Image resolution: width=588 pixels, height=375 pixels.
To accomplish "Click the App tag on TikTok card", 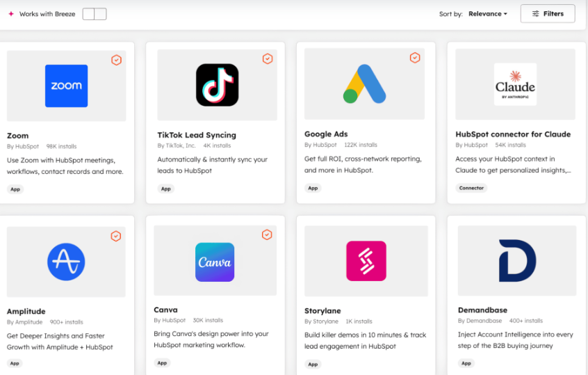I will point(165,189).
